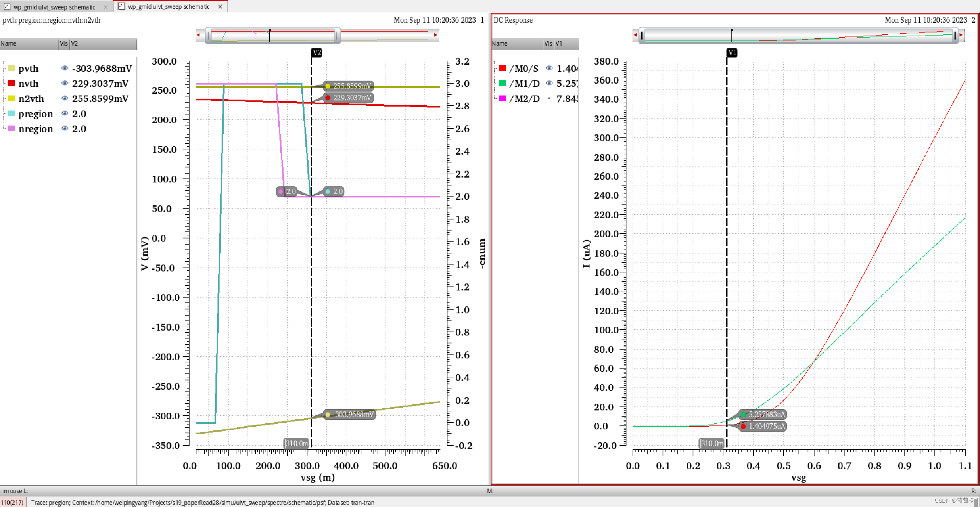980x507 pixels.
Task: Select the V2 vertical marker flag
Action: click(x=316, y=52)
